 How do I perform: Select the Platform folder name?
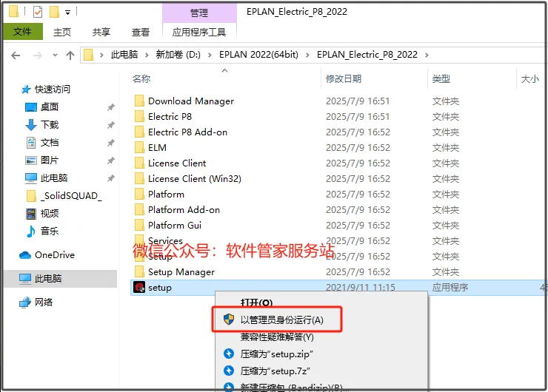click(166, 194)
